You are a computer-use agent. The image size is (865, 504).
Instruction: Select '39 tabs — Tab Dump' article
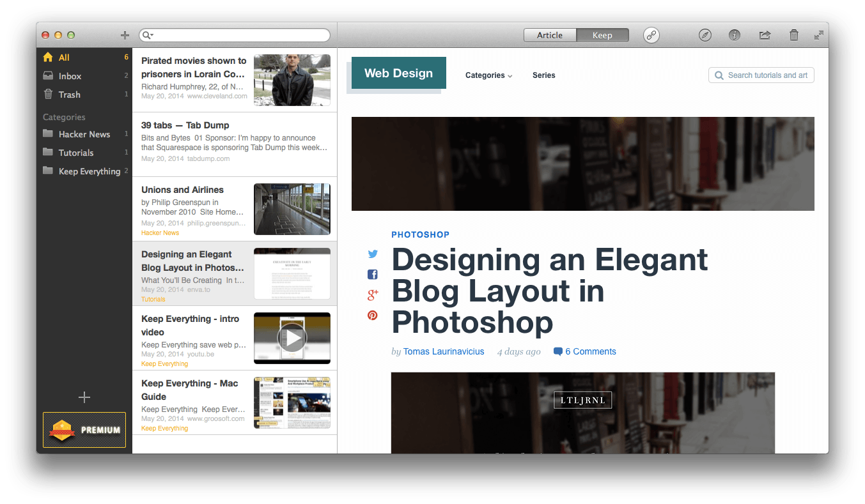[235, 145]
